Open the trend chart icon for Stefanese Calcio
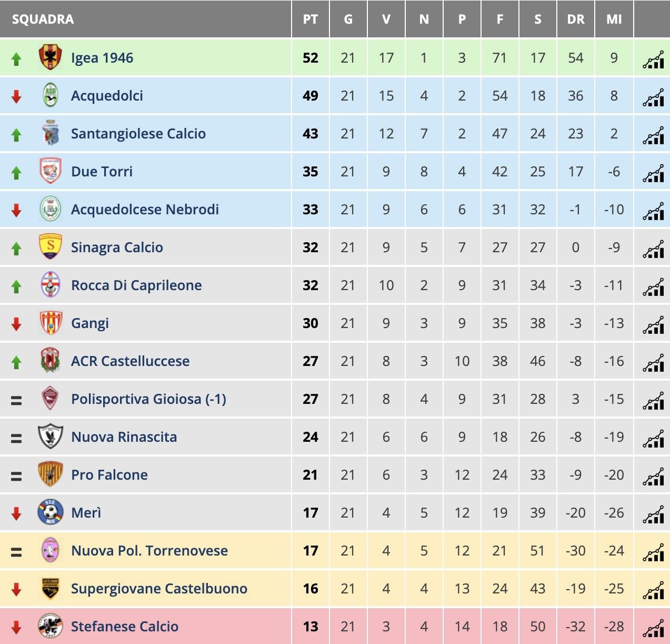Viewport: 670px width, 644px height. (653, 629)
